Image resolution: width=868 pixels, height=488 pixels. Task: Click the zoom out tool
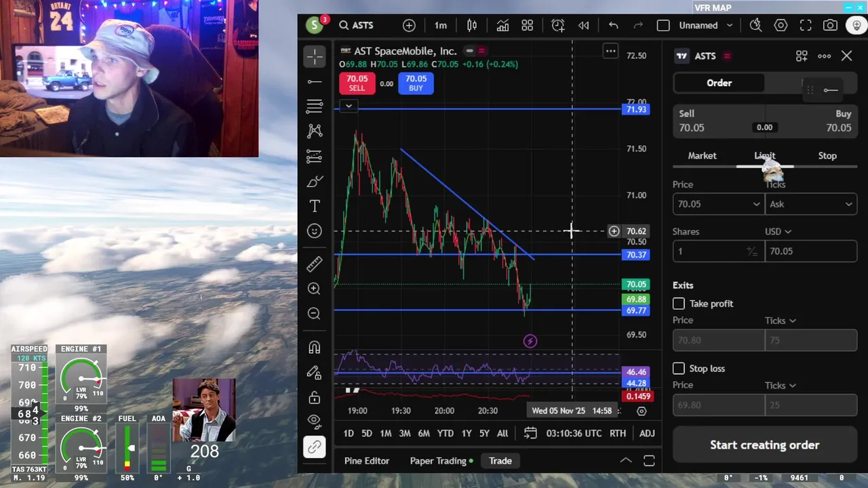pyautogui.click(x=314, y=313)
